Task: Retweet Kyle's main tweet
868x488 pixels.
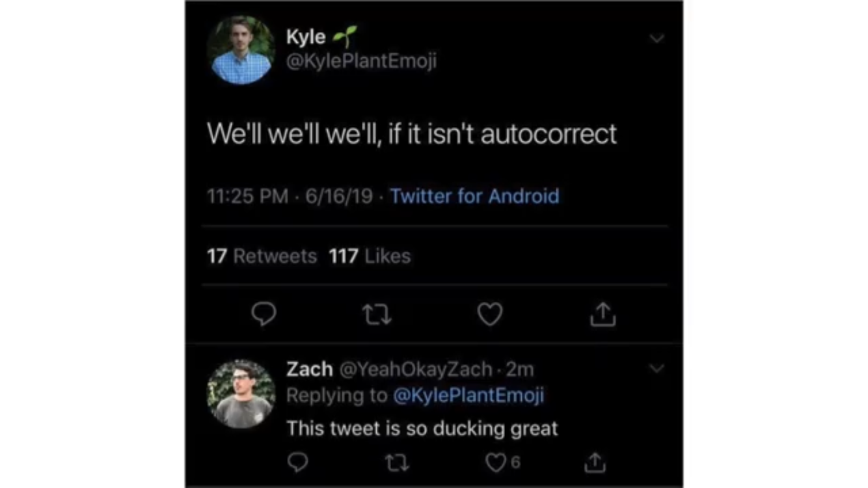Action: [x=376, y=315]
